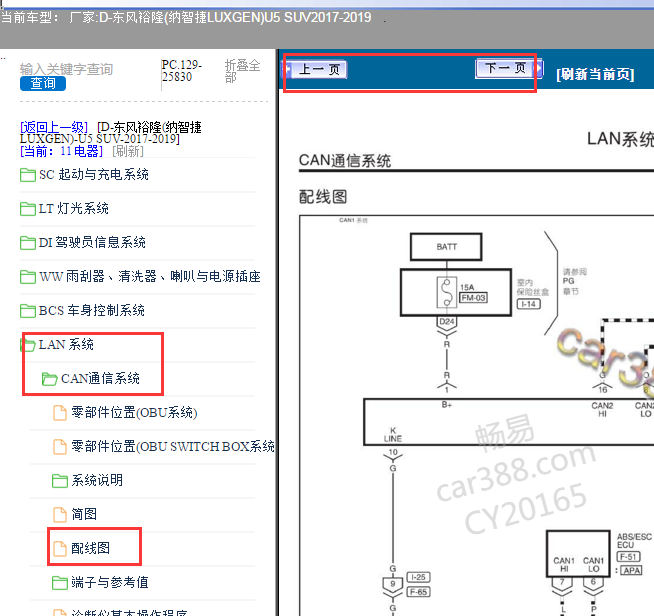Image resolution: width=654 pixels, height=616 pixels.
Task: Click the 简图 document icon
Action: coord(60,515)
